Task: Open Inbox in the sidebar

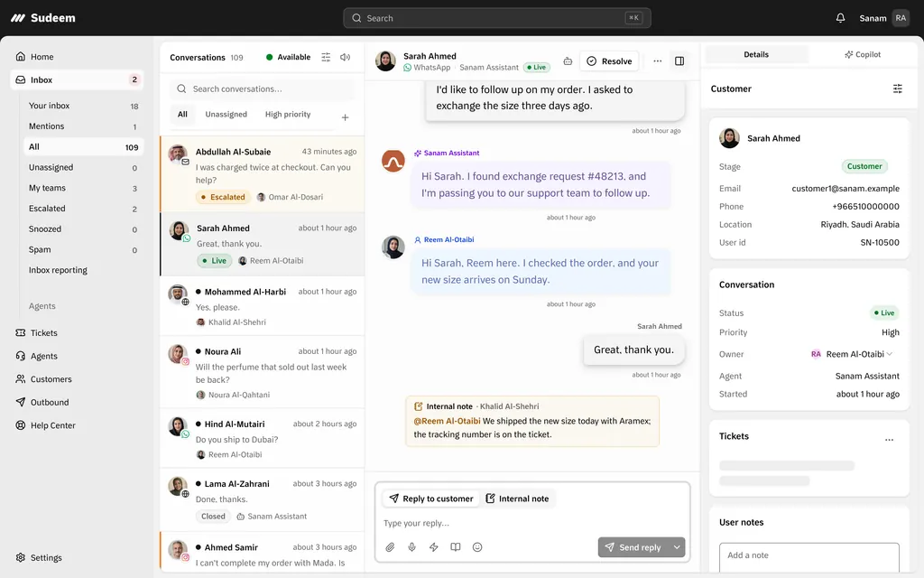Action: [x=77, y=79]
